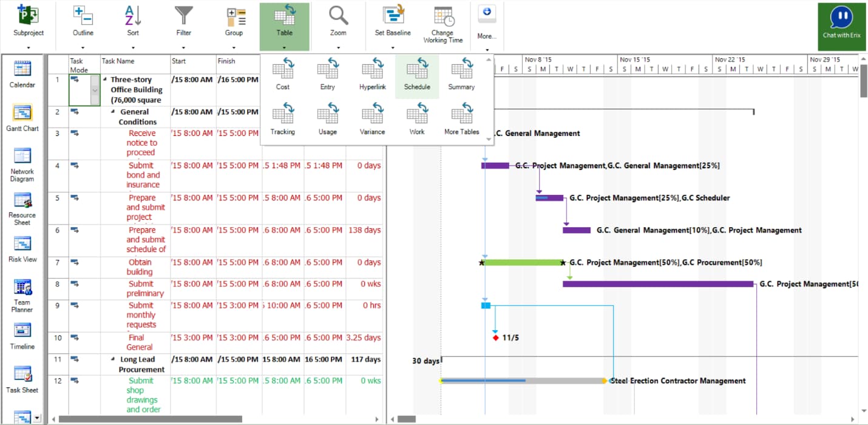Open the Resource Sheet view
This screenshot has width=868, height=425.
tap(22, 208)
